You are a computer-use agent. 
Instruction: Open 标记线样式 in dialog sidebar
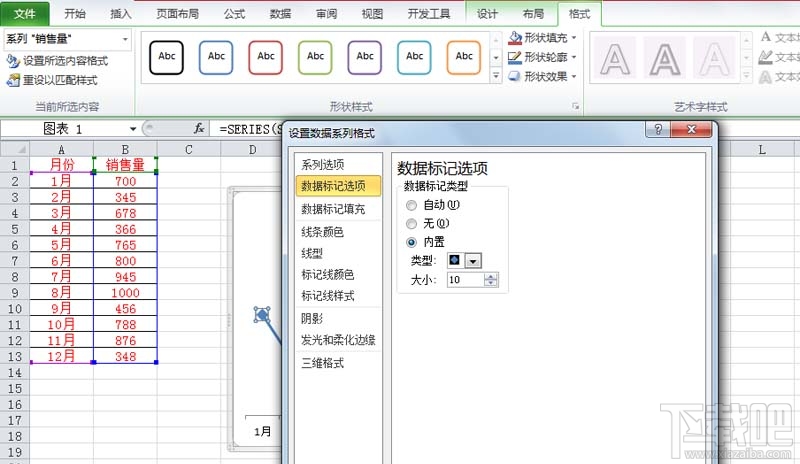[328, 296]
